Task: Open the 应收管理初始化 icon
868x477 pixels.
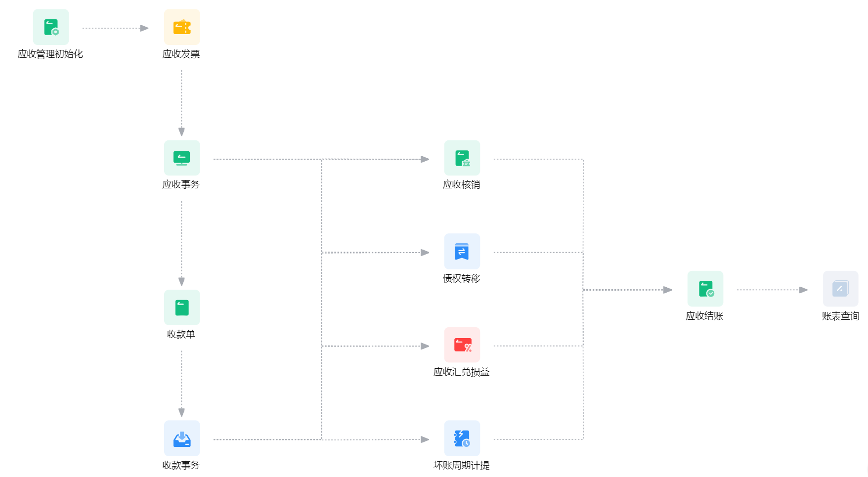Action: [51, 27]
